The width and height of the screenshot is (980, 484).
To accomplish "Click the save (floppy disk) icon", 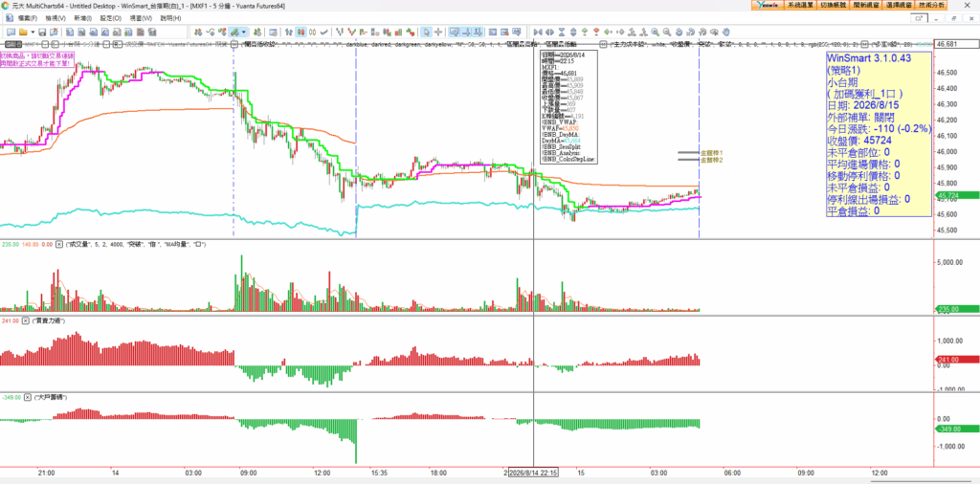I will point(42,32).
